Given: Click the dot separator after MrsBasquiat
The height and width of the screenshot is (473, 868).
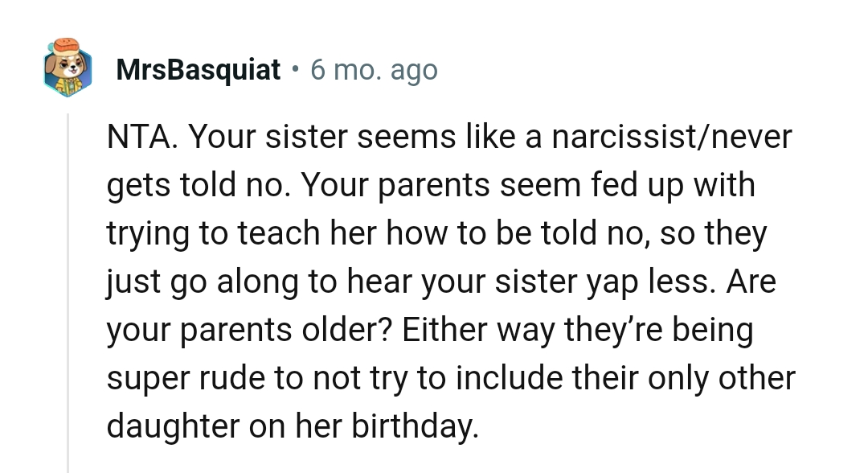Looking at the screenshot, I should pos(294,70).
